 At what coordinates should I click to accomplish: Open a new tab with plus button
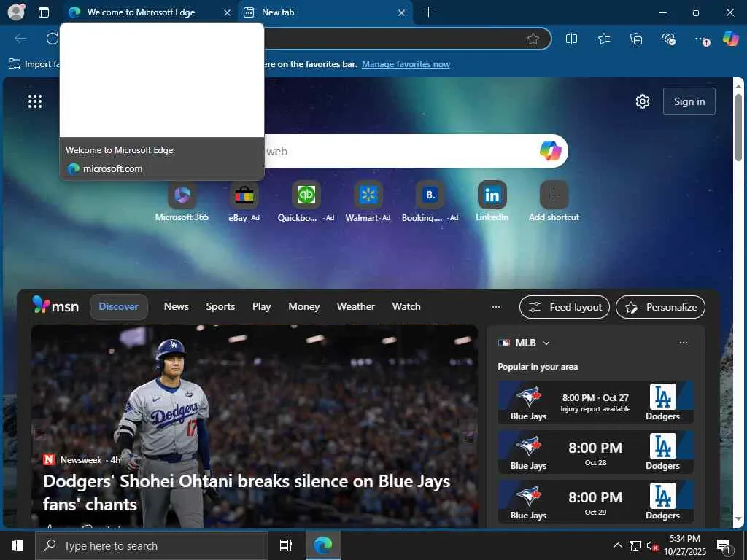click(x=428, y=12)
